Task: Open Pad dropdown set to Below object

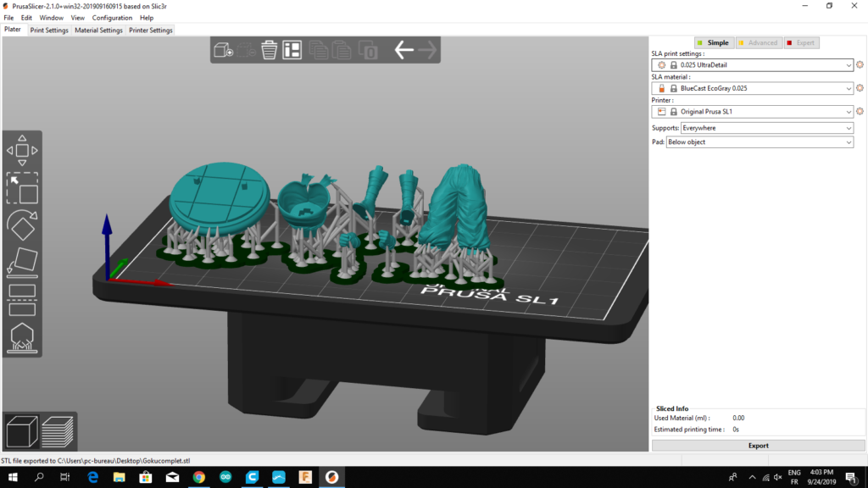Action: pos(759,142)
